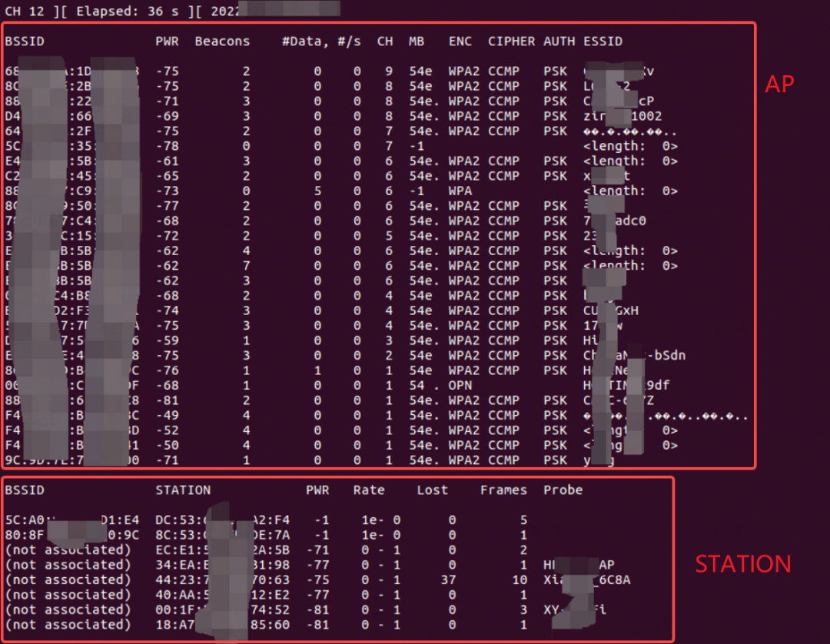The height and width of the screenshot is (644, 830).
Task: Click the CH 12 status text
Action: click(25, 11)
